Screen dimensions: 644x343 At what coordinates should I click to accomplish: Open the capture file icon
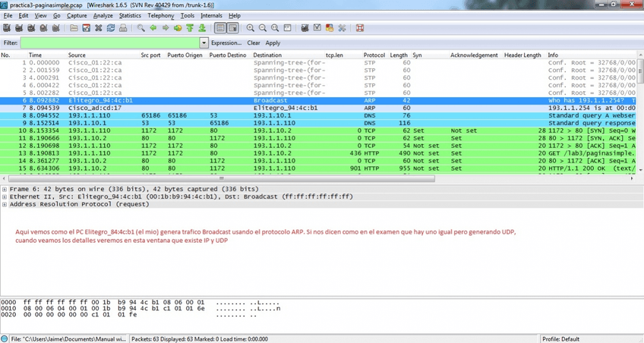(74, 28)
